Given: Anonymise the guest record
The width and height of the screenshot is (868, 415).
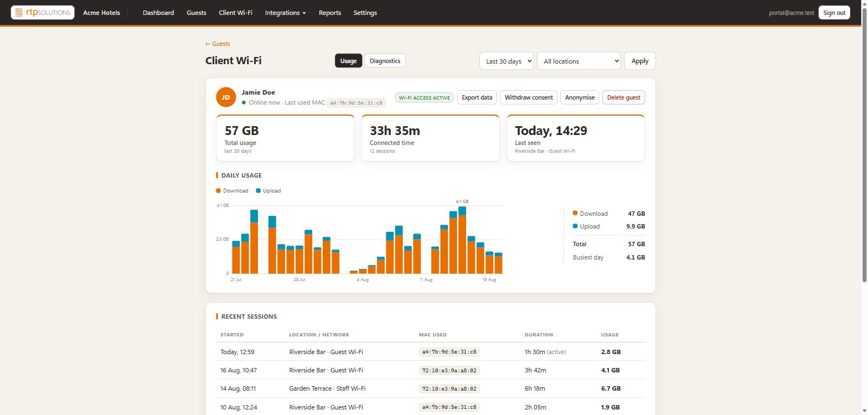Looking at the screenshot, I should coord(580,97).
